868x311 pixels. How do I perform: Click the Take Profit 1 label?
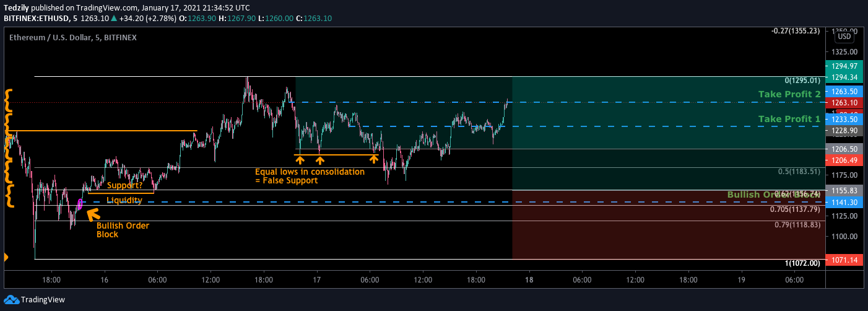click(x=789, y=118)
